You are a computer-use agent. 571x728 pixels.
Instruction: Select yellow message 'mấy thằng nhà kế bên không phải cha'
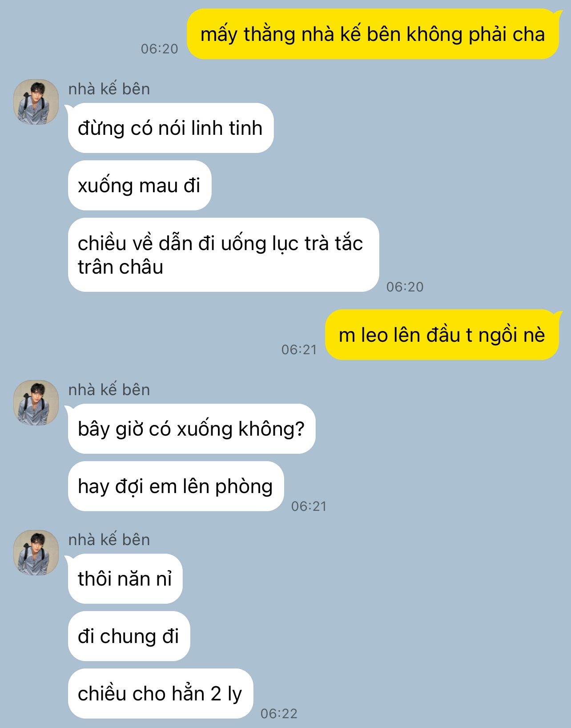point(373,34)
